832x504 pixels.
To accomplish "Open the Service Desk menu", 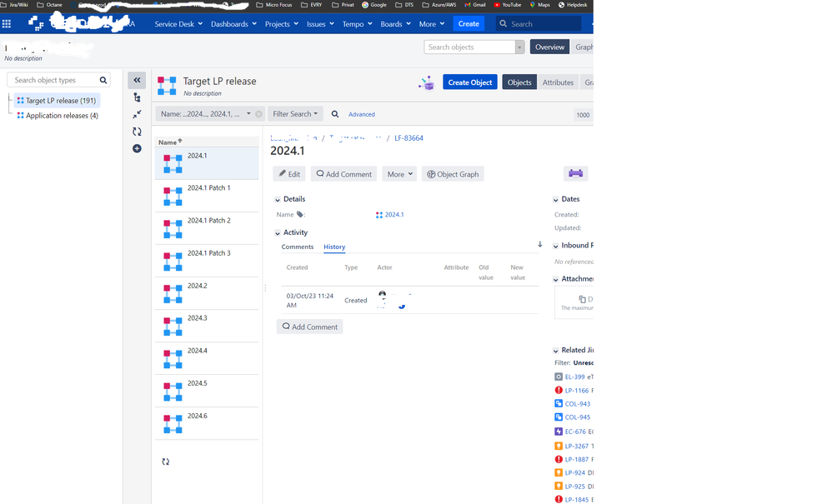I will (178, 24).
